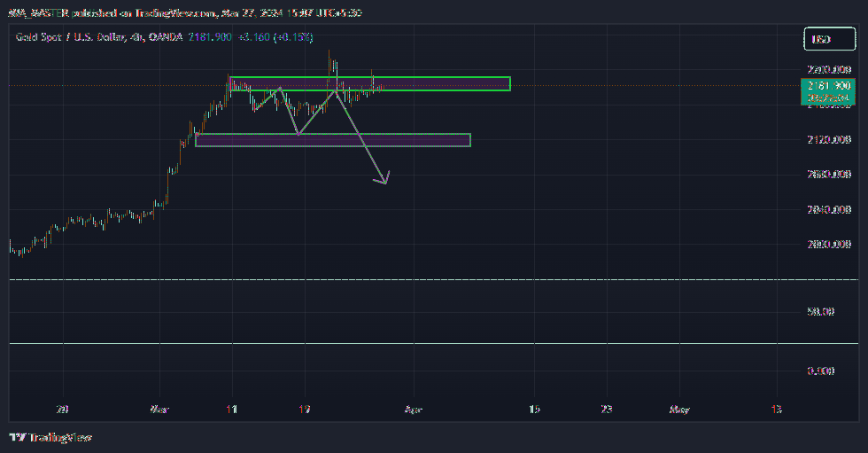Image resolution: width=868 pixels, height=453 pixels.
Task: Click the 2120.000 price axis label
Action: (x=829, y=139)
